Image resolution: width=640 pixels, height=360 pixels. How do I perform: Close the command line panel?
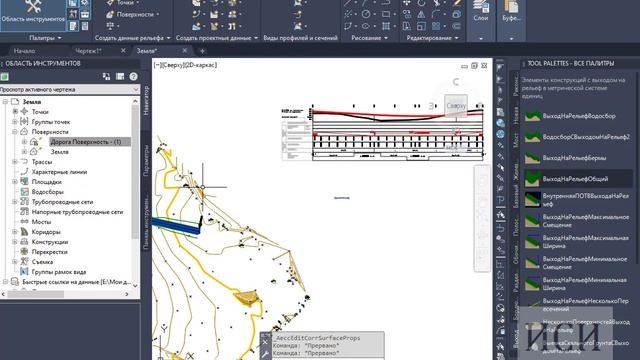(265, 343)
